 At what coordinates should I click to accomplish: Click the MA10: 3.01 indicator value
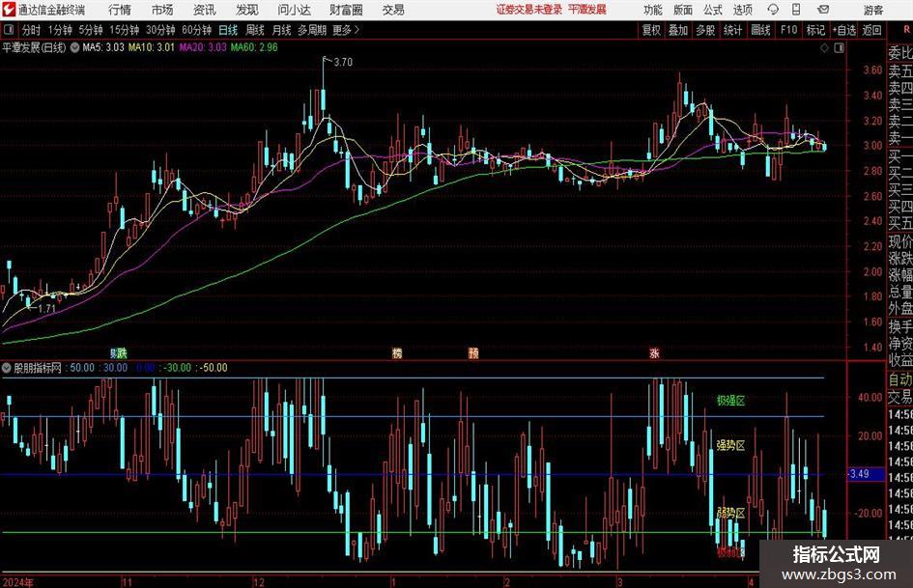tap(152, 47)
